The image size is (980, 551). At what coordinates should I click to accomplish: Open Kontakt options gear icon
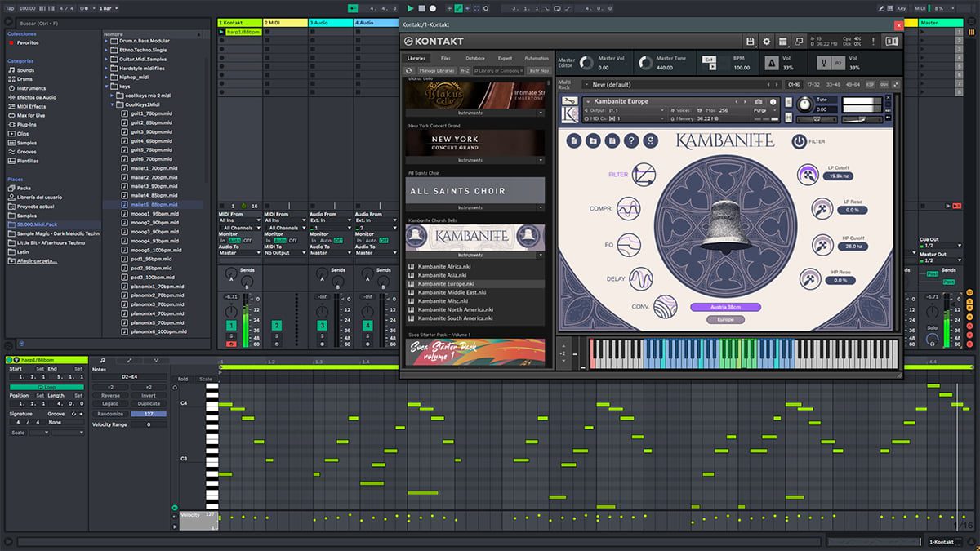click(766, 42)
